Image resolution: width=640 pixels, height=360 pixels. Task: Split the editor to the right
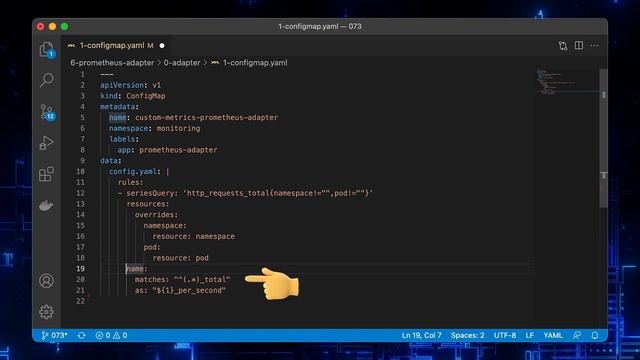(579, 45)
